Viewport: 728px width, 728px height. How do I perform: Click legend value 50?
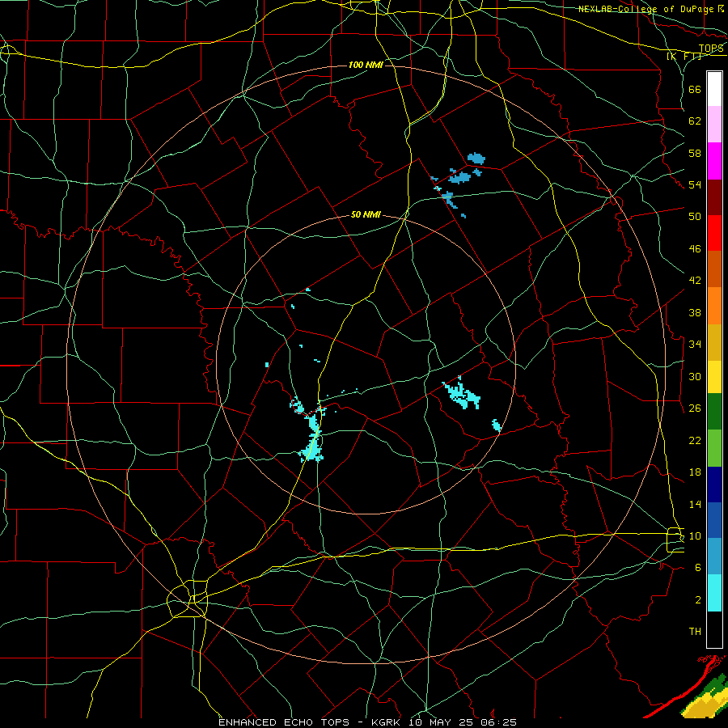[x=695, y=216]
